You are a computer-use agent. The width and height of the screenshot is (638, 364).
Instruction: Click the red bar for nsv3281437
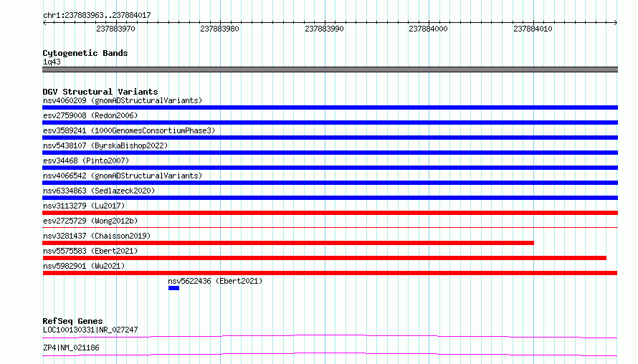[x=288, y=243]
